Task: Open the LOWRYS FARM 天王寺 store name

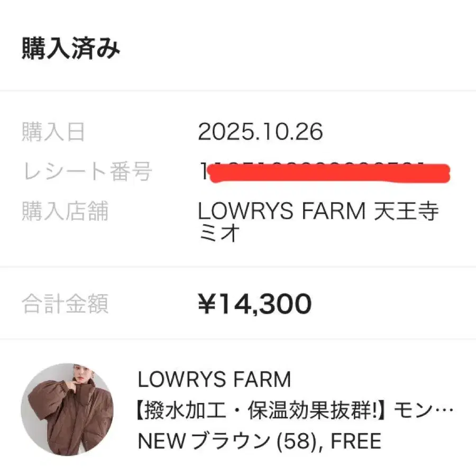Action: click(x=318, y=212)
